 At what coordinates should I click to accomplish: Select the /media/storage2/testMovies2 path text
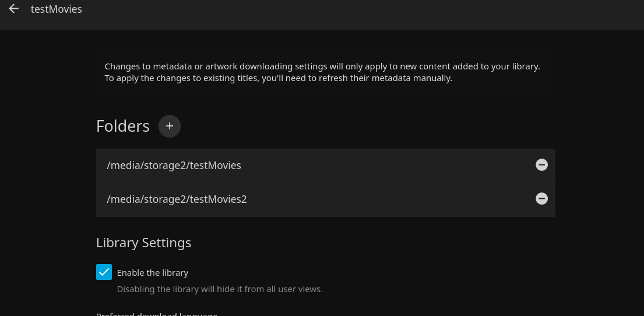tap(177, 199)
